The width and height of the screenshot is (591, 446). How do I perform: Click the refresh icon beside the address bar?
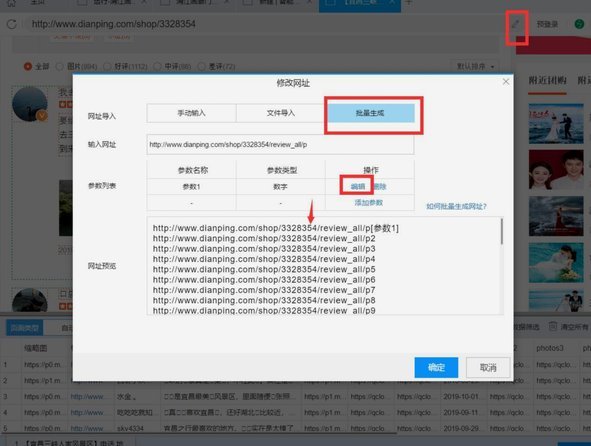12,24
